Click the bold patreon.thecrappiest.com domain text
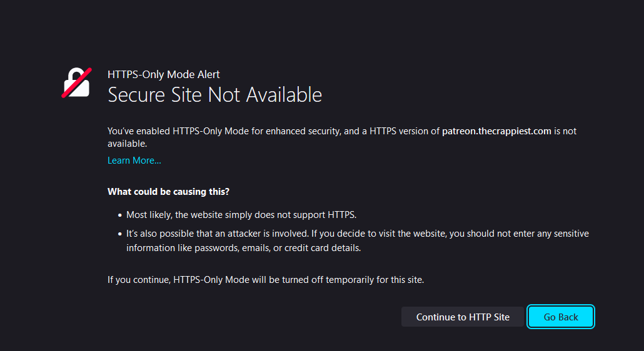Viewport: 644px width, 351px height. [x=496, y=131]
